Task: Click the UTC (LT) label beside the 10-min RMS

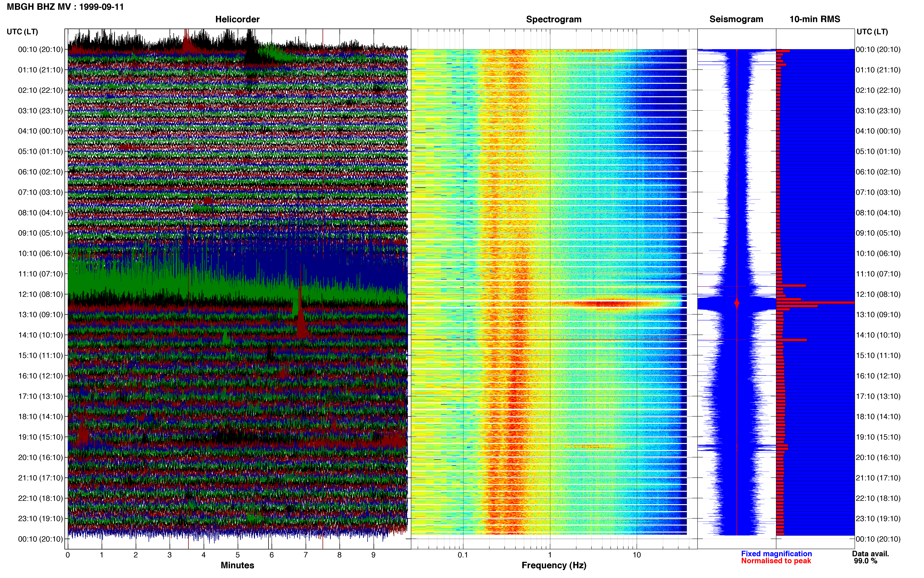Action: [x=872, y=32]
